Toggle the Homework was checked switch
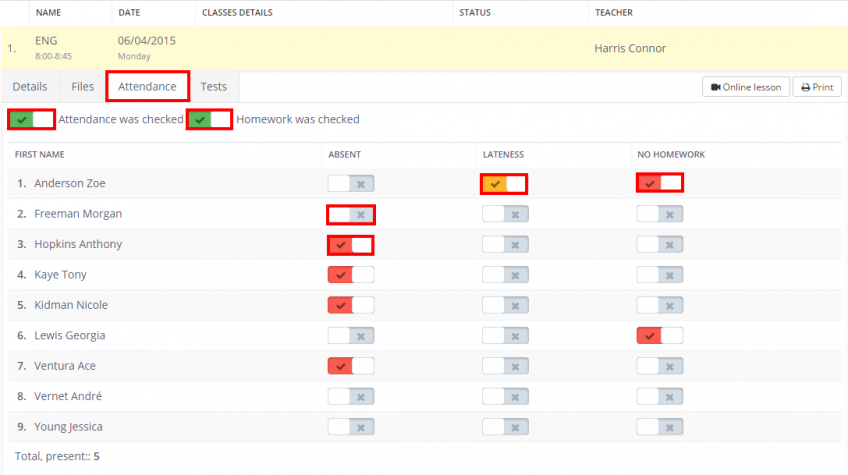The image size is (848, 475). pyautogui.click(x=210, y=120)
